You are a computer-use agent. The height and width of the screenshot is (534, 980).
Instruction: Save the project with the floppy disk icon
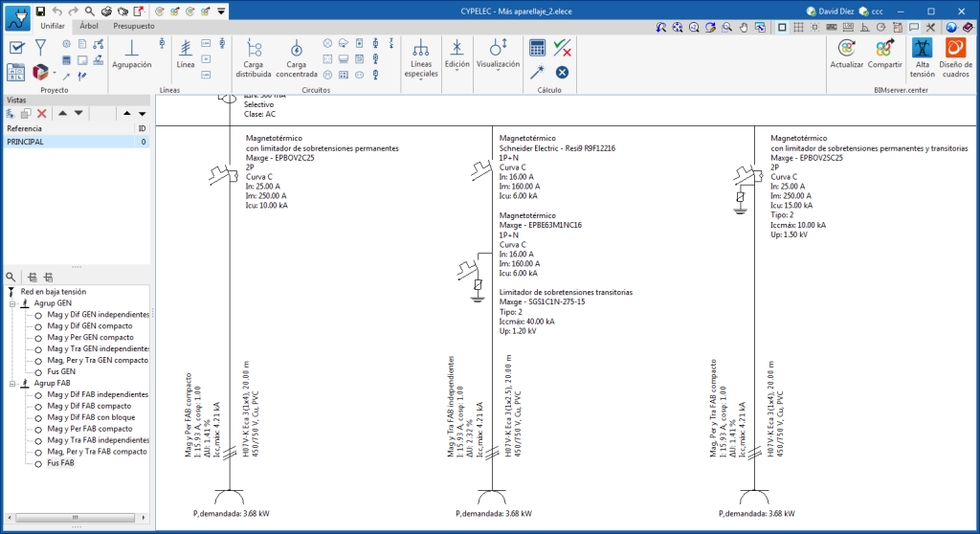[40, 11]
